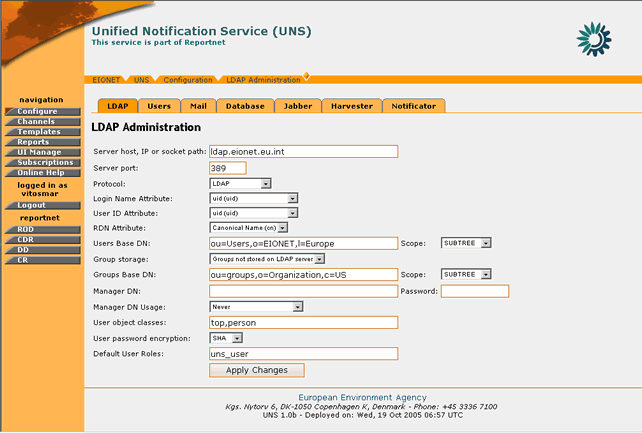Click the User object classes field
Image resolution: width=642 pixels, height=433 pixels.
click(303, 322)
